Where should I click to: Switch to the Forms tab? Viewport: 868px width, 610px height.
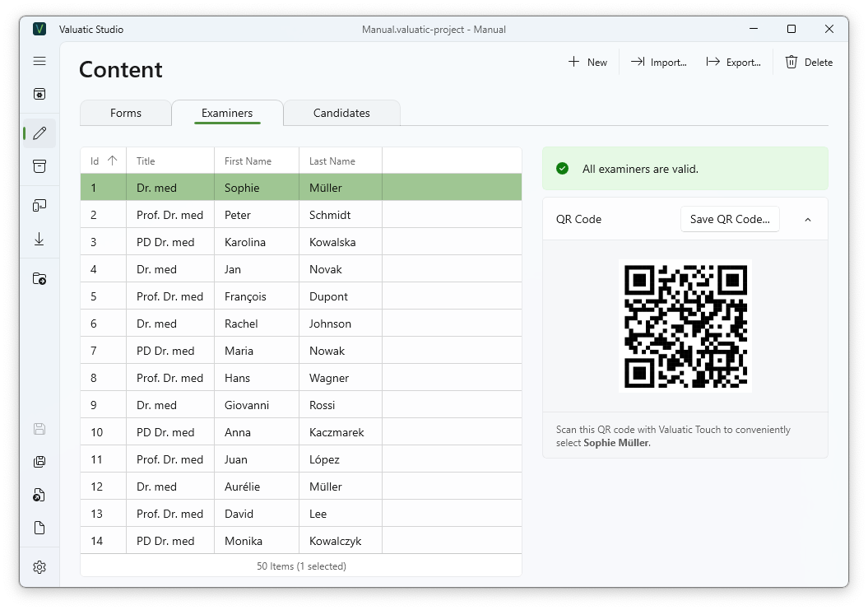[x=126, y=113]
